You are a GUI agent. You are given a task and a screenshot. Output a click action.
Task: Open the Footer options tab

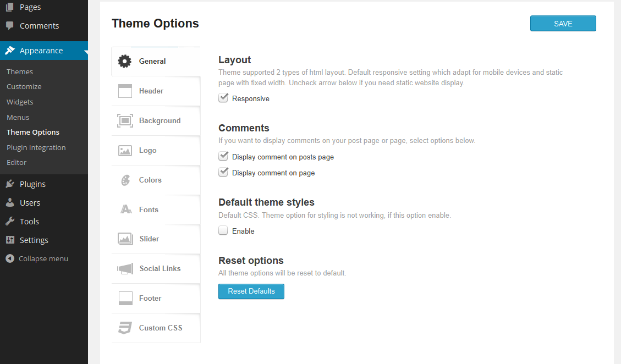(150, 299)
